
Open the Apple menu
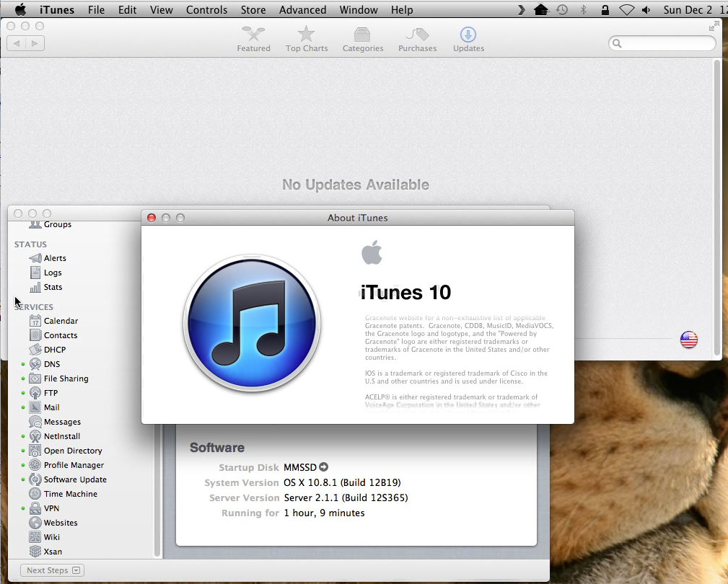pyautogui.click(x=20, y=10)
